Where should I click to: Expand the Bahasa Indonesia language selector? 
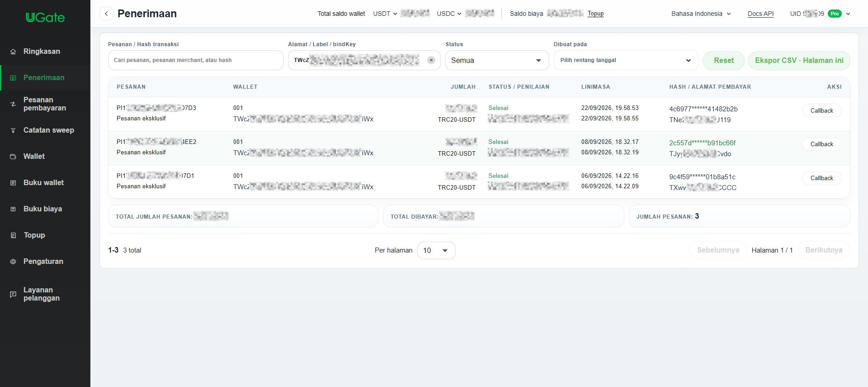(x=701, y=14)
